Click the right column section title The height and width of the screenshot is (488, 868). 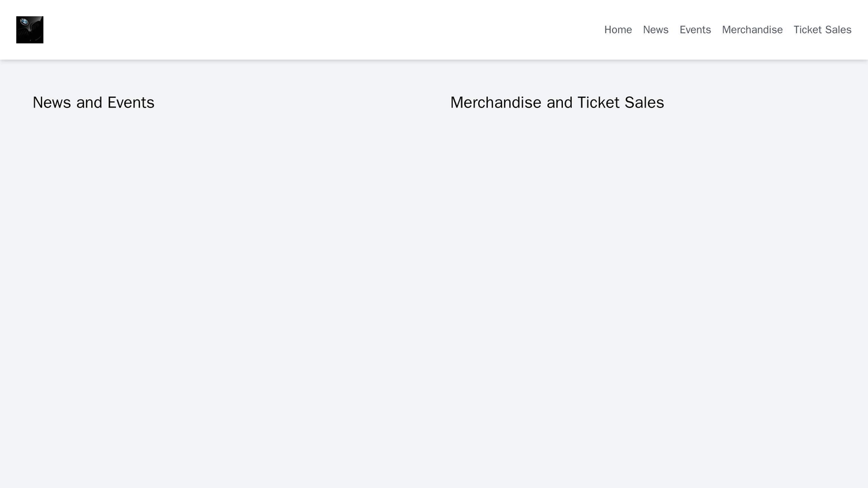point(556,103)
